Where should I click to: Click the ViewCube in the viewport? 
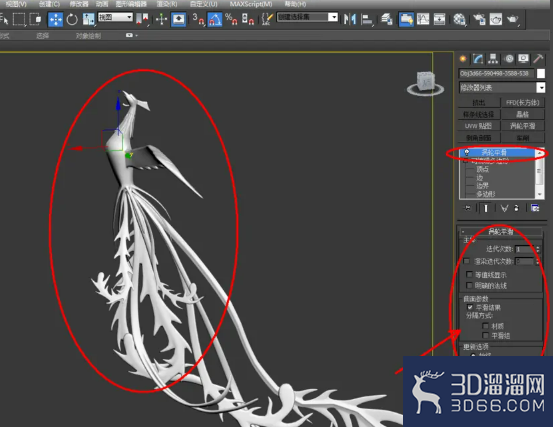tap(425, 84)
